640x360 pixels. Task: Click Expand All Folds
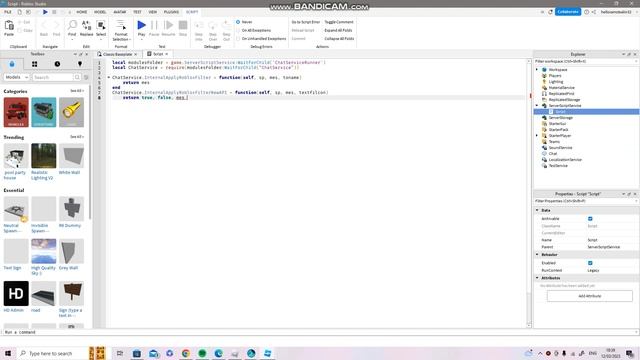coord(338,30)
